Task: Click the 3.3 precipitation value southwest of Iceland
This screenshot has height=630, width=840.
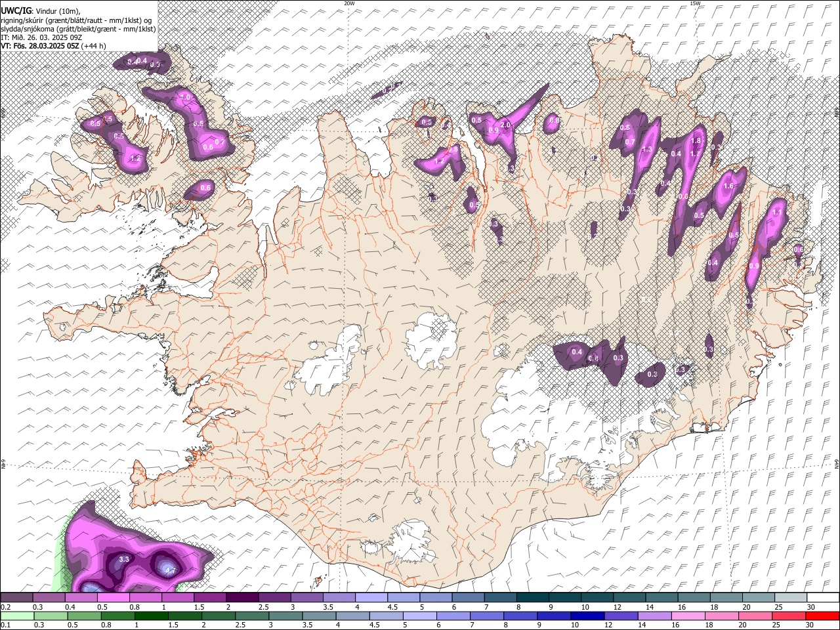Action: [123, 559]
